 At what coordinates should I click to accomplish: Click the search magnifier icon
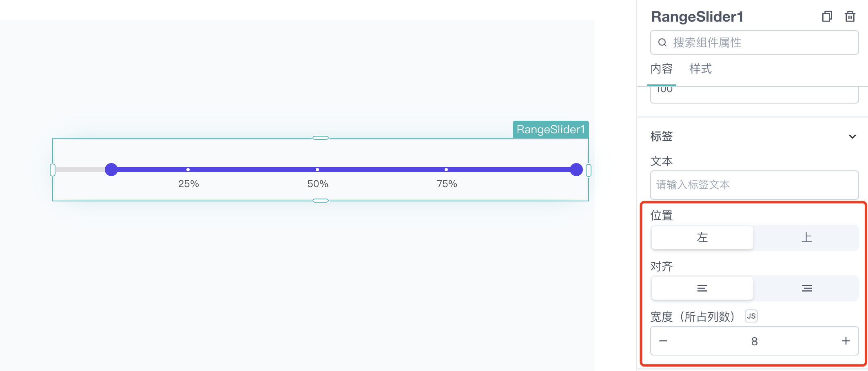pyautogui.click(x=662, y=42)
